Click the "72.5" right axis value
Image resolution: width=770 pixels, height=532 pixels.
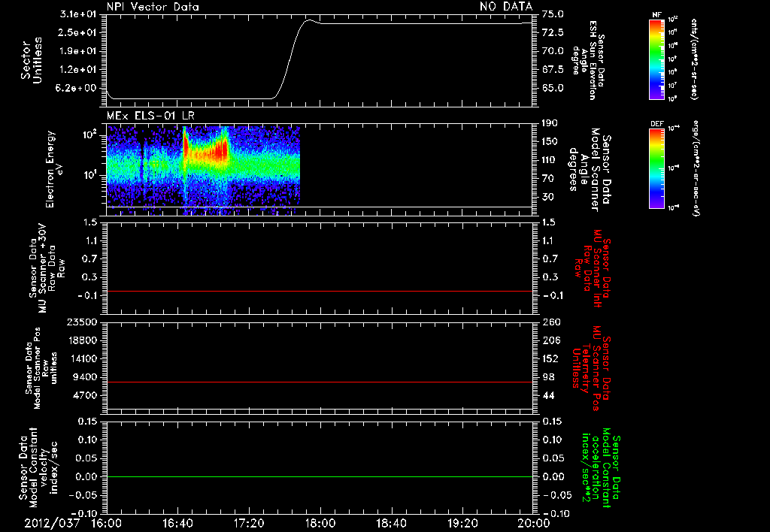(x=553, y=32)
